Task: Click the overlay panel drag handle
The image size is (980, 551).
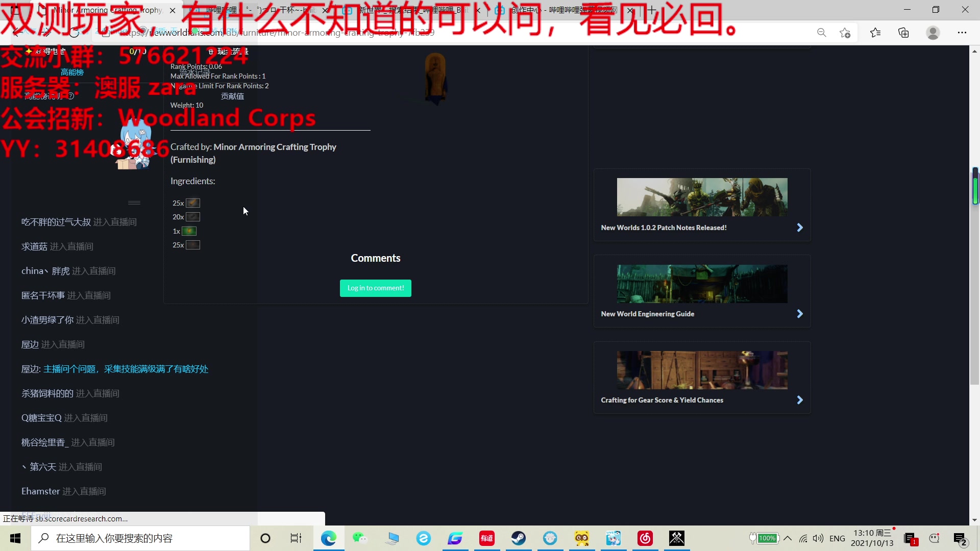Action: click(x=134, y=203)
